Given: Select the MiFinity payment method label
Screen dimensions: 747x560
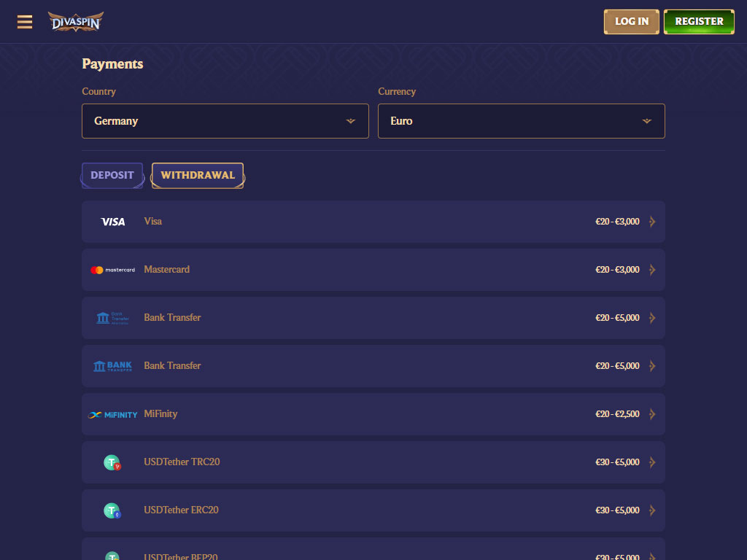Looking at the screenshot, I should (x=160, y=414).
